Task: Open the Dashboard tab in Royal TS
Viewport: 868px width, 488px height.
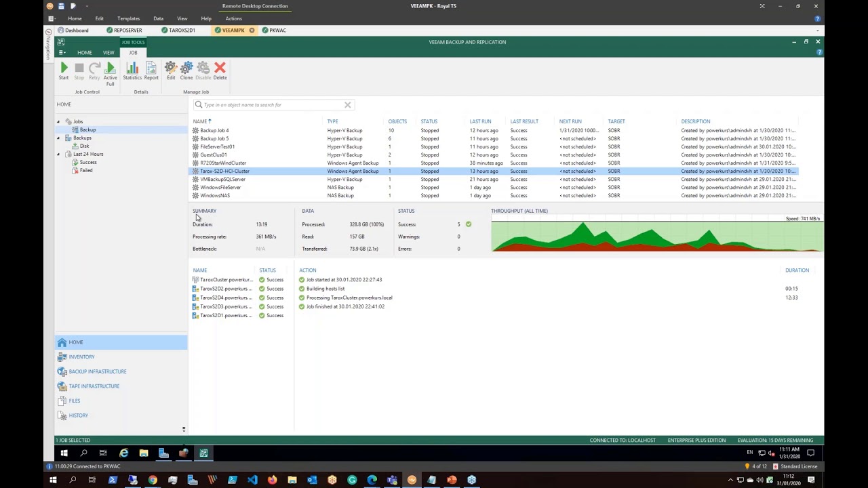Action: pyautogui.click(x=73, y=30)
